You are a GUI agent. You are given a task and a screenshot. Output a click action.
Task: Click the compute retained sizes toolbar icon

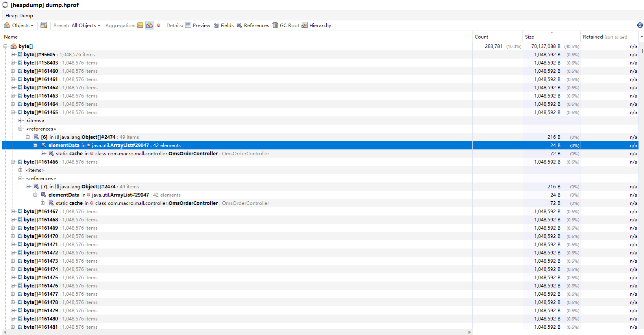point(44,25)
